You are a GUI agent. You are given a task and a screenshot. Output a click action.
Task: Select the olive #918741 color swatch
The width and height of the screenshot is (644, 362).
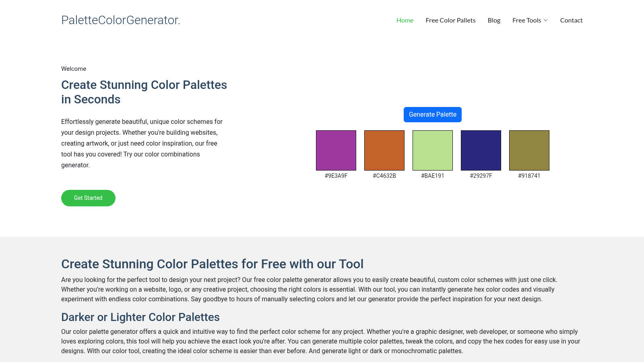[529, 150]
